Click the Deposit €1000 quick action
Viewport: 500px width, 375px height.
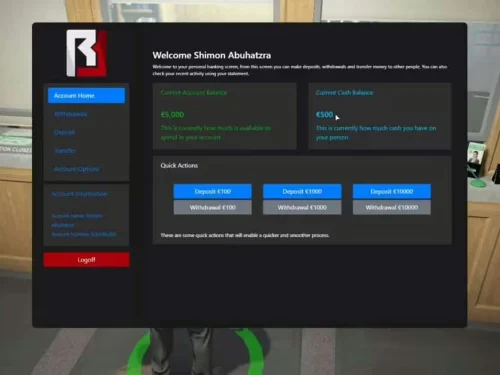coord(302,191)
